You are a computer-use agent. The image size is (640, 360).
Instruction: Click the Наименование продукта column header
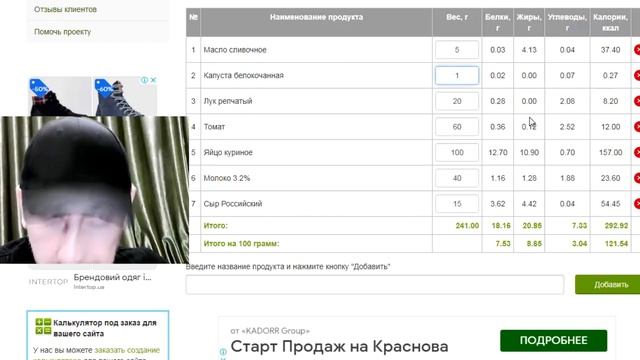[316, 17]
